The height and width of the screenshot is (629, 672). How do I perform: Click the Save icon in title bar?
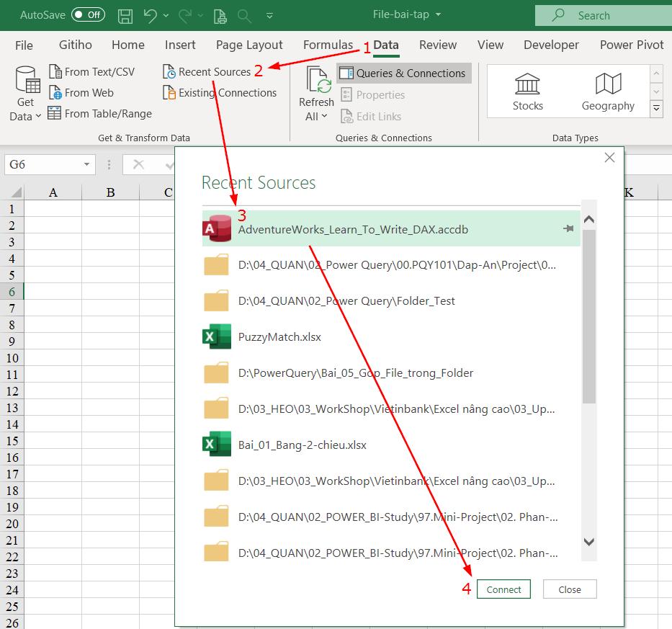pyautogui.click(x=125, y=15)
